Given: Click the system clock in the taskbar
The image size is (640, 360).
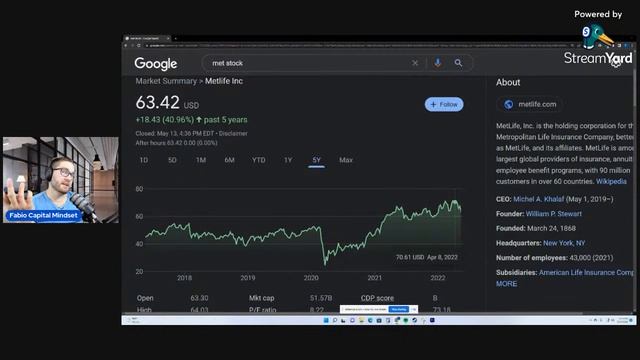Looking at the screenshot, I should tap(622, 320).
